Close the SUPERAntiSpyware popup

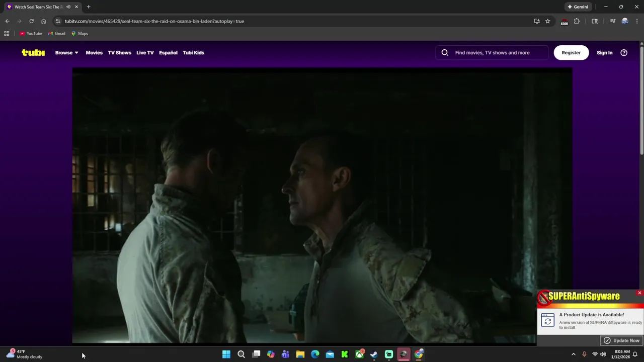click(639, 293)
